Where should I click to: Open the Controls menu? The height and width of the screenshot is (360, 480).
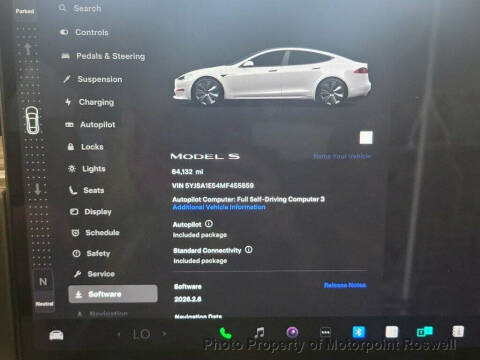84,32
